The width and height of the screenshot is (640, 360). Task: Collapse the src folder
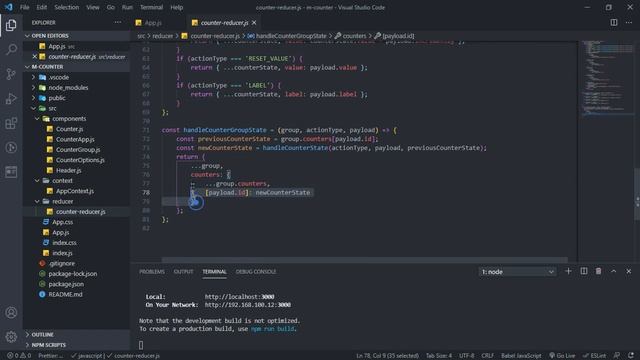click(x=52, y=108)
